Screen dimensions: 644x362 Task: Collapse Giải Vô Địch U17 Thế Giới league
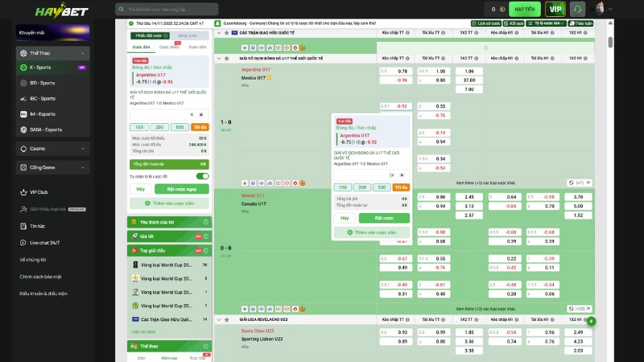[x=218, y=58]
